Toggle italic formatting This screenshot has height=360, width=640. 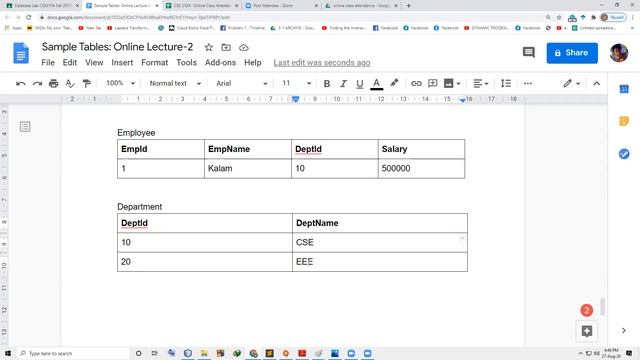pyautogui.click(x=343, y=84)
